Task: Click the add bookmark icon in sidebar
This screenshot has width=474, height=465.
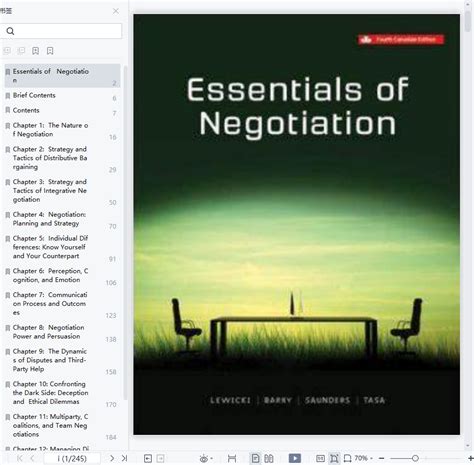Action: [x=35, y=51]
